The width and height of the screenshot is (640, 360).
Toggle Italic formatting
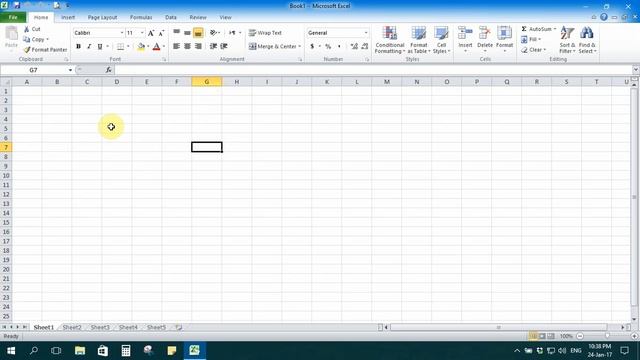89,47
